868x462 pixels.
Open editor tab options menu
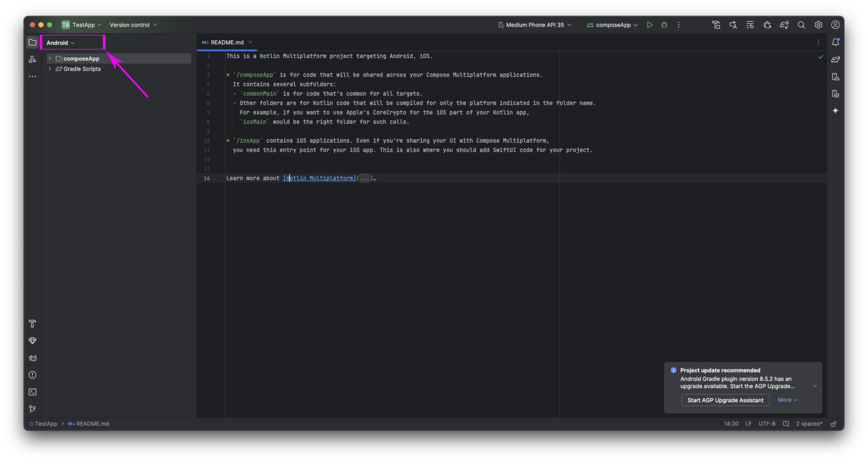click(x=818, y=42)
